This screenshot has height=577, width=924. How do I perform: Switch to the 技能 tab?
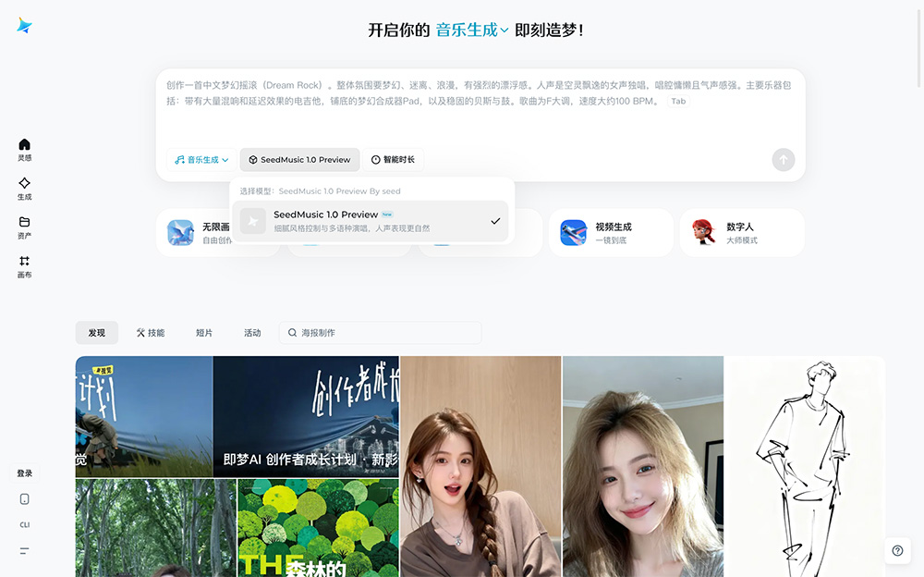151,333
